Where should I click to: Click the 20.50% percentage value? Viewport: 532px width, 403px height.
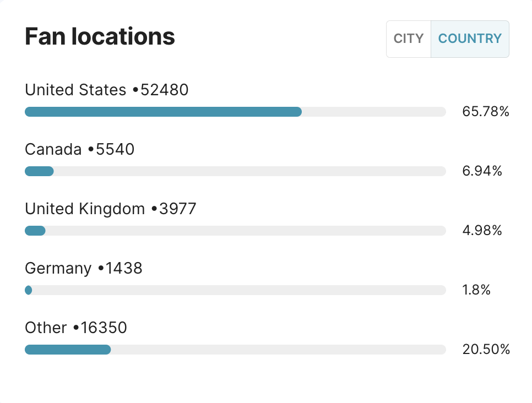coord(486,350)
